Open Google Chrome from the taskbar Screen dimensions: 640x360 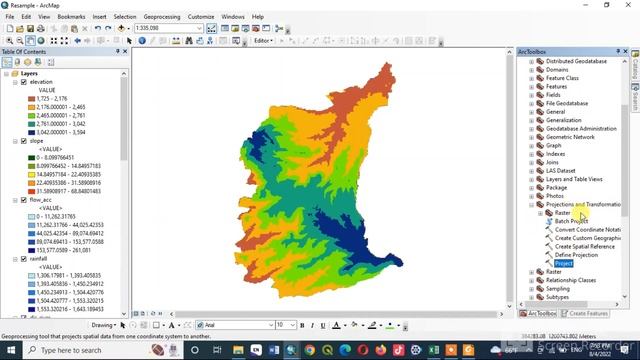pyautogui.click(x=309, y=350)
